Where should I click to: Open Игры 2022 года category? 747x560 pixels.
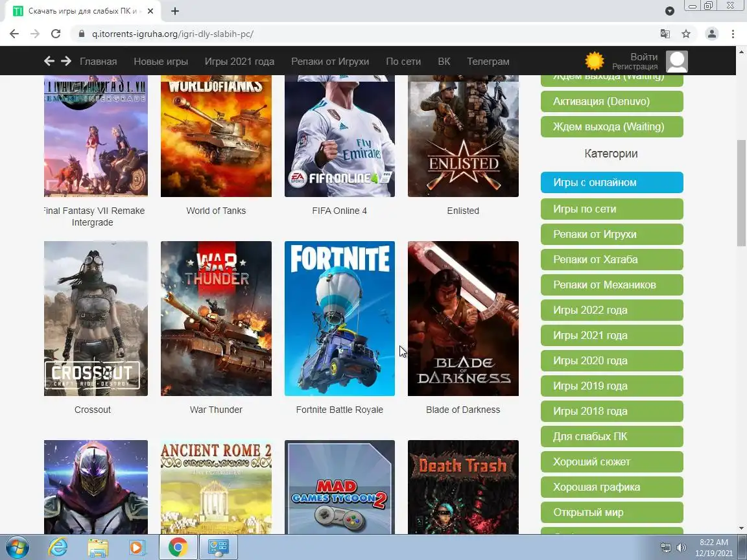611,310
